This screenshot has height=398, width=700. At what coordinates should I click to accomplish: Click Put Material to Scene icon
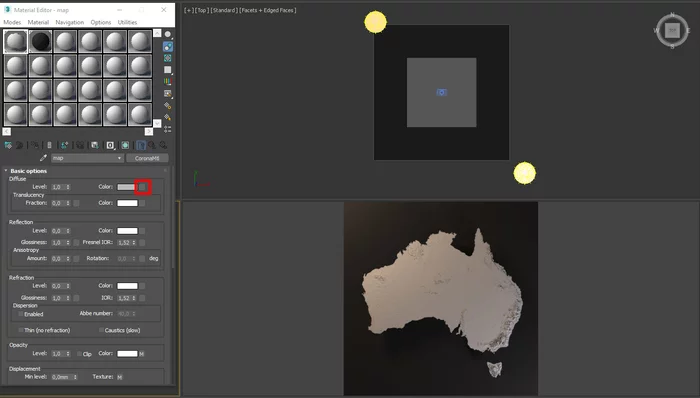coord(19,145)
